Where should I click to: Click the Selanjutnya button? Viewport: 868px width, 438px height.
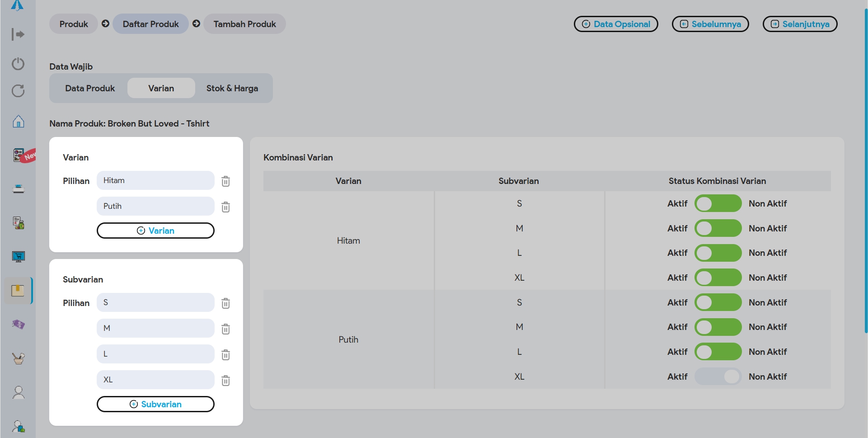[x=800, y=24]
